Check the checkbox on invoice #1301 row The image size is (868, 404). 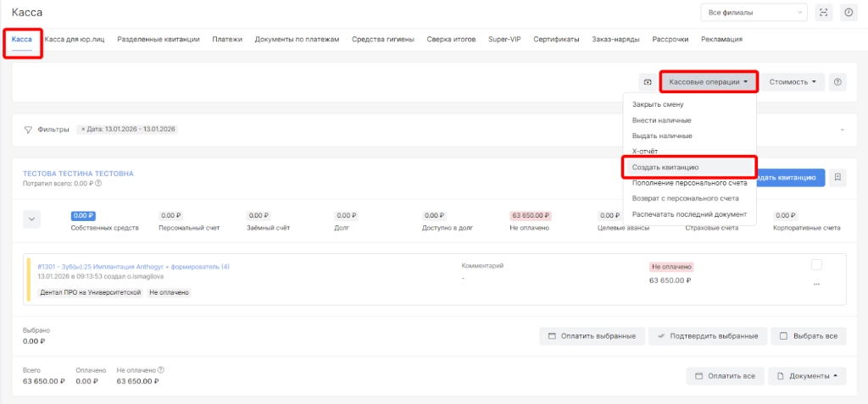click(x=816, y=265)
